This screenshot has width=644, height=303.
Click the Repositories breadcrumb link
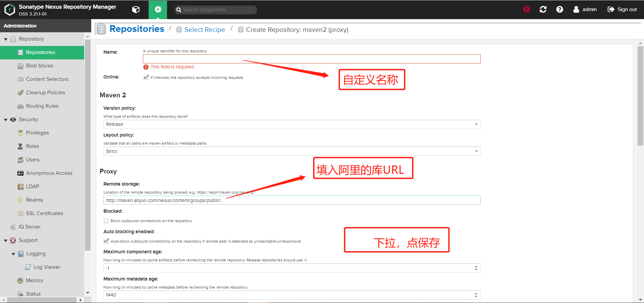click(137, 29)
